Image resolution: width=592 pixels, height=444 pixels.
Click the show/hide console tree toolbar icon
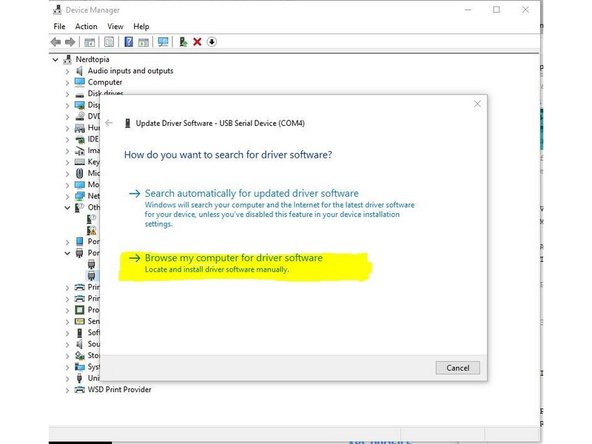pos(89,42)
